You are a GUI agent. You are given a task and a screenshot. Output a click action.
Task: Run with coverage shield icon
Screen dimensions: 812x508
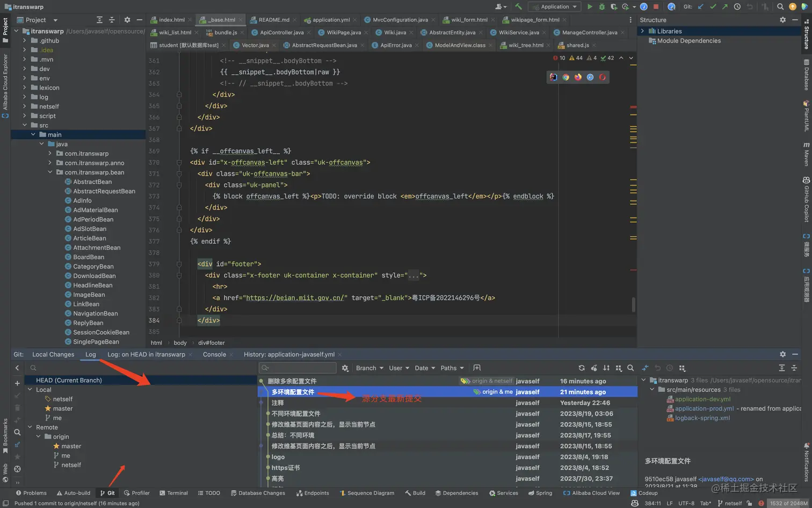(613, 6)
